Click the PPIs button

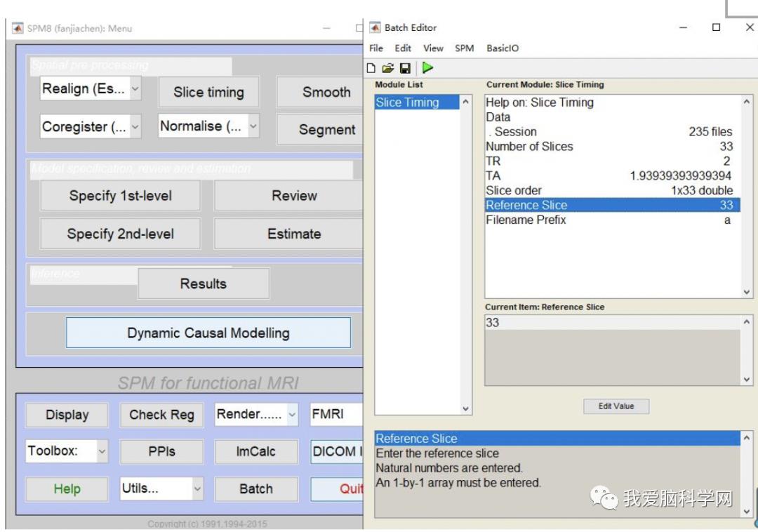click(162, 451)
